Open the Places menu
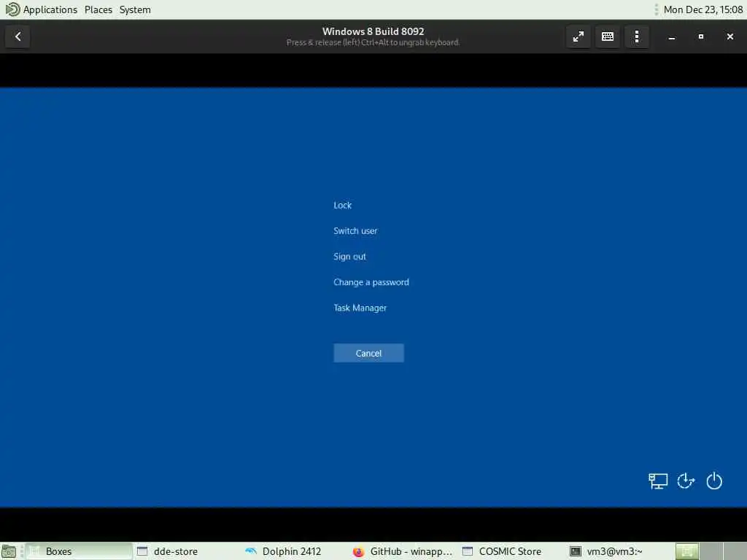The width and height of the screenshot is (747, 560). [98, 9]
